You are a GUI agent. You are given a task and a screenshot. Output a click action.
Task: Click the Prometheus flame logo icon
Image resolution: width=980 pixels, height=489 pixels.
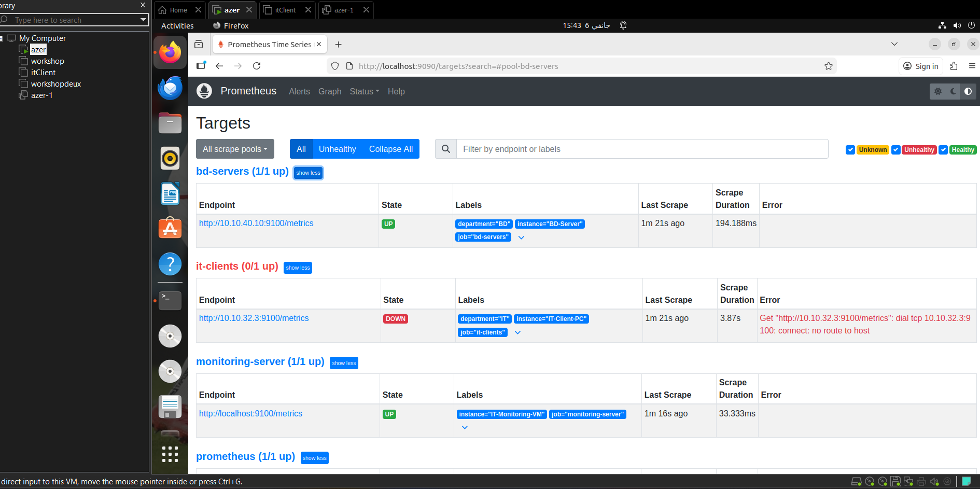[204, 91]
